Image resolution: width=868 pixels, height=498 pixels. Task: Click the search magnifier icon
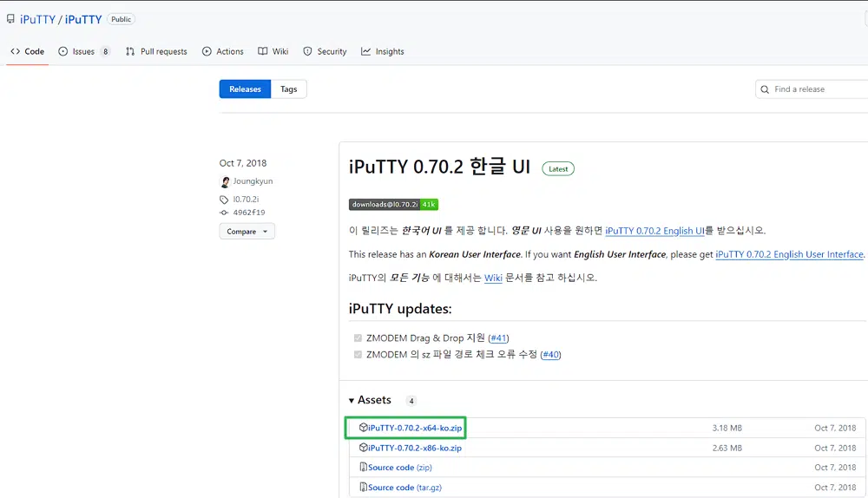[765, 89]
